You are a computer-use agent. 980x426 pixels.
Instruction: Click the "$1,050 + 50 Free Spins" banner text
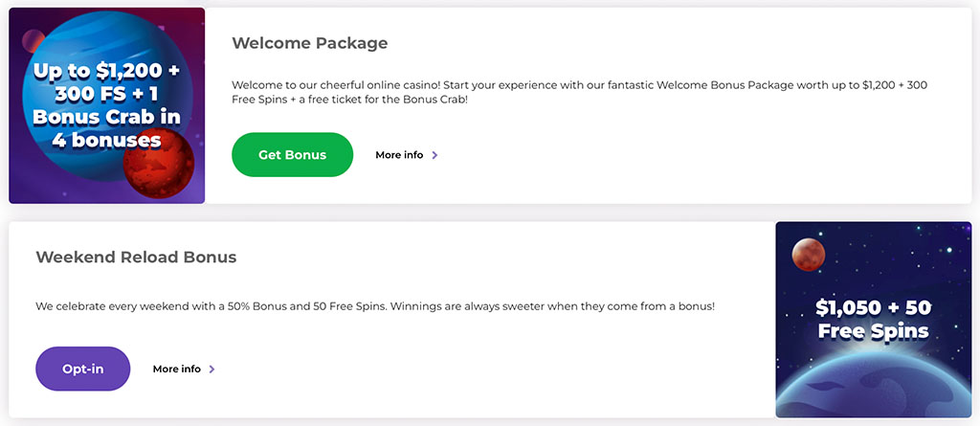[x=872, y=320]
